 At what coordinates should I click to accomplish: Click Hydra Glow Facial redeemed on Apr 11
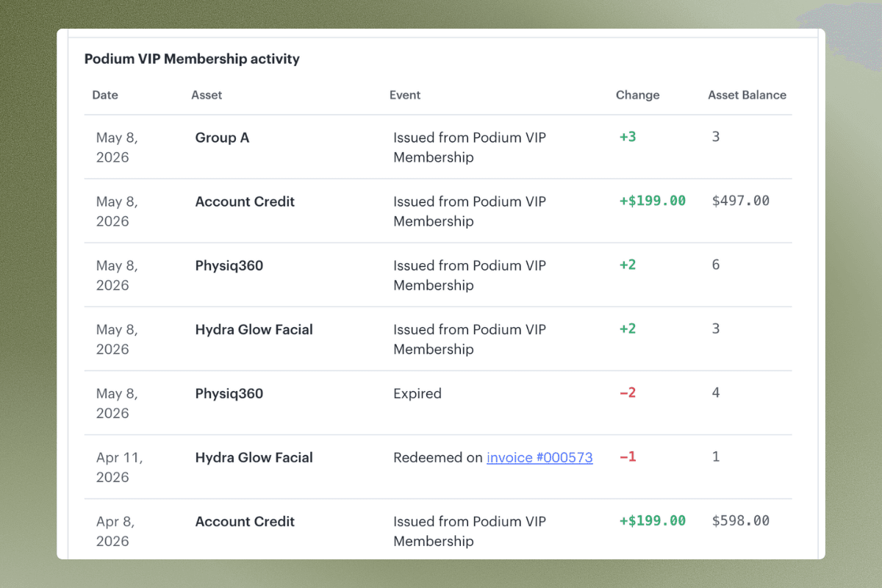254,457
